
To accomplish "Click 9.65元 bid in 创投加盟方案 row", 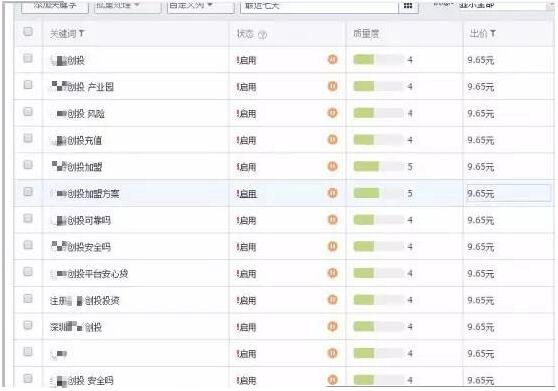I will point(481,194).
